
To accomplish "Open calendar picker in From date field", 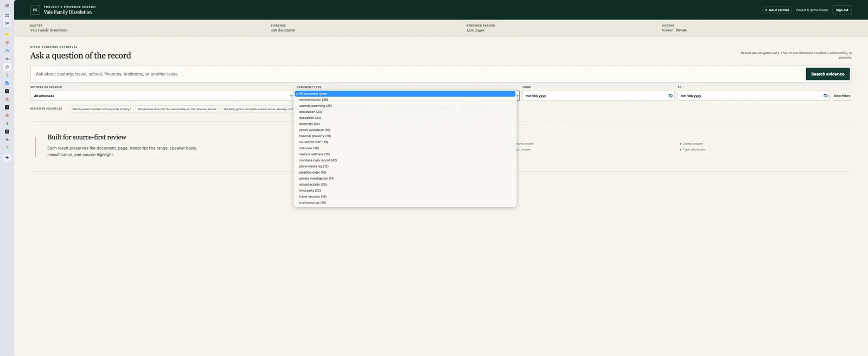I will point(671,96).
